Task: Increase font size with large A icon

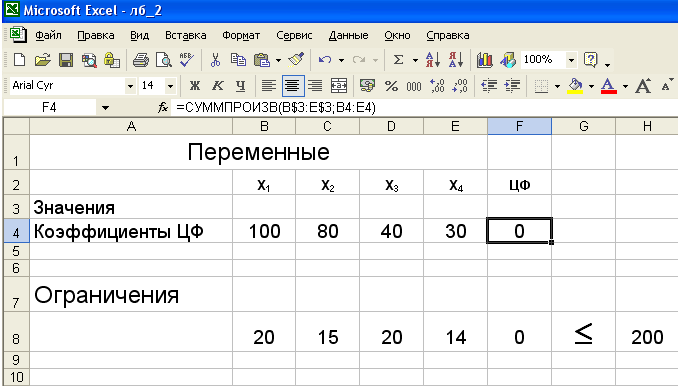Action: [x=643, y=86]
